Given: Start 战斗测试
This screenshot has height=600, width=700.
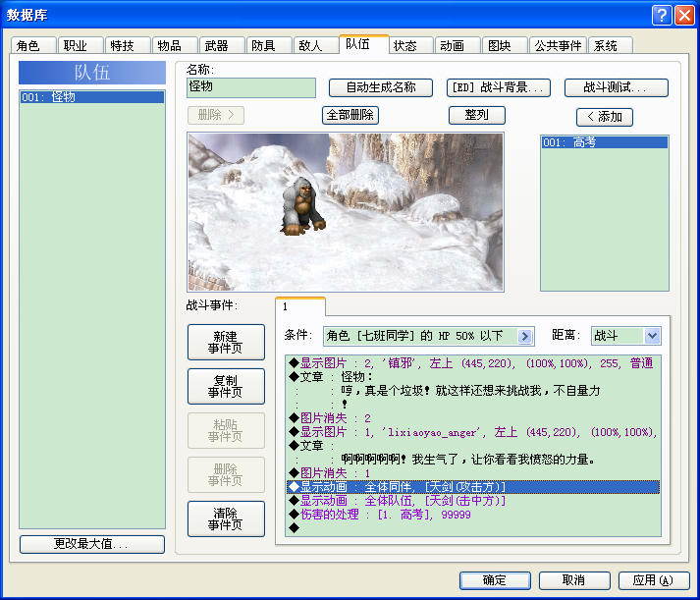Looking at the screenshot, I should click(x=617, y=87).
